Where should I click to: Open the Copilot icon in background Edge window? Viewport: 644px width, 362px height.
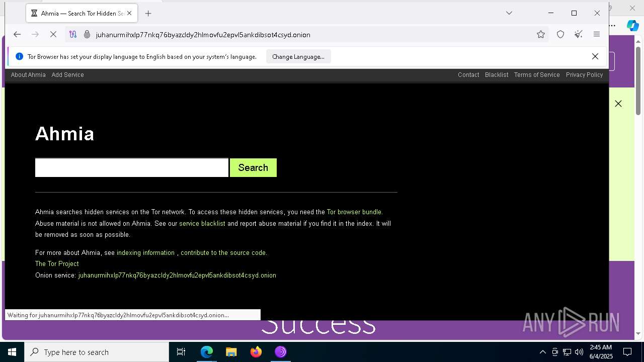point(632,25)
